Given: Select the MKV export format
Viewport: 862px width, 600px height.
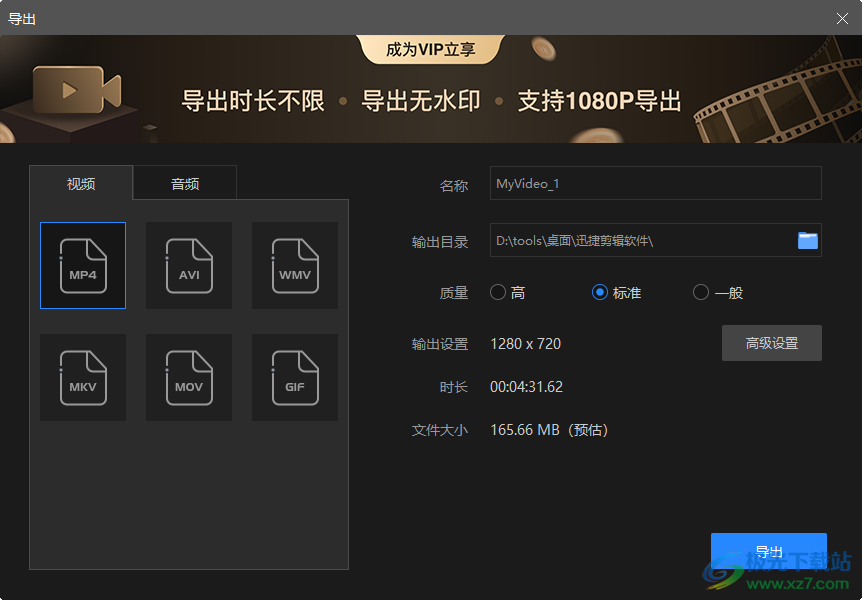Looking at the screenshot, I should click(82, 377).
